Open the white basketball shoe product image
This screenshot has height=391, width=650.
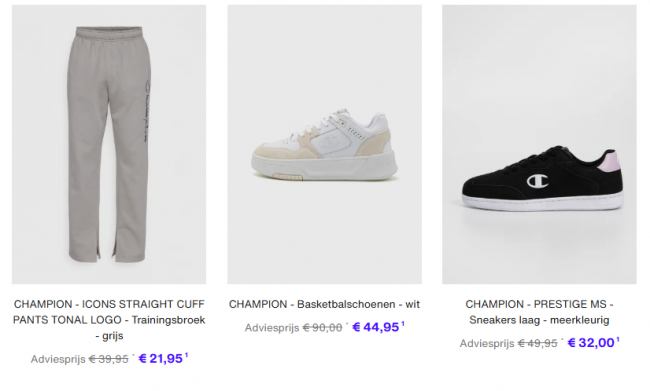tap(324, 144)
